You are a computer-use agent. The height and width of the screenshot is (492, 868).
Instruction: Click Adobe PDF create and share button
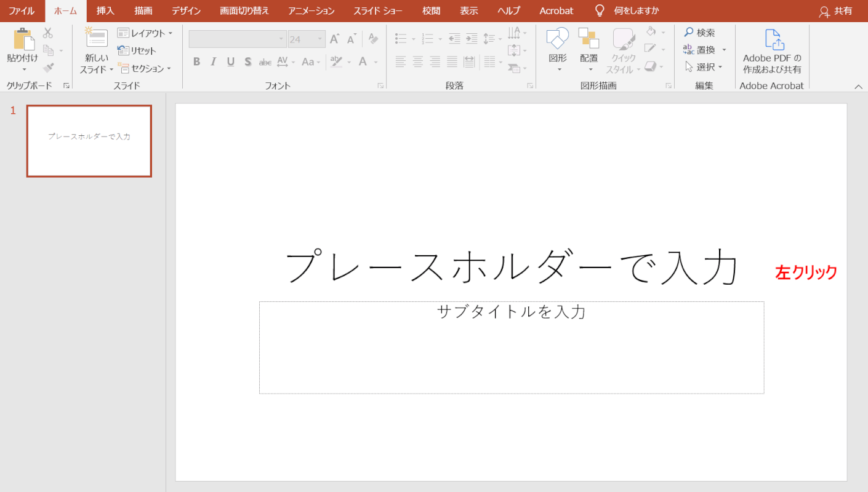point(772,52)
